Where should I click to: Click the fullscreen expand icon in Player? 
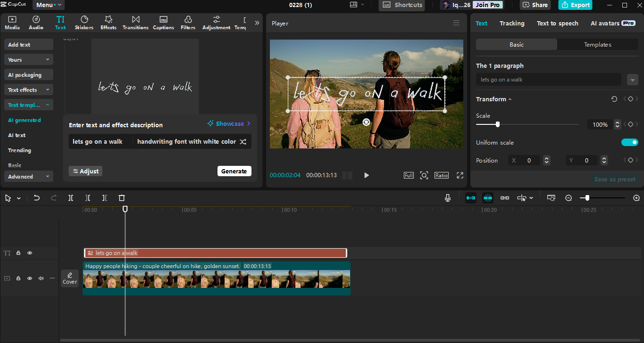[460, 175]
